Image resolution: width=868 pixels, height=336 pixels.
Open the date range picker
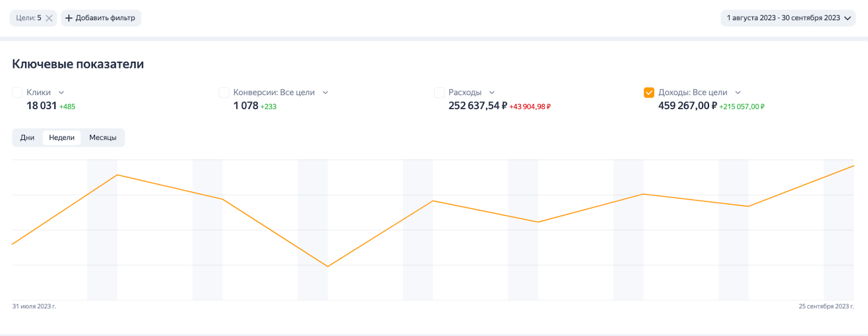pyautogui.click(x=788, y=18)
